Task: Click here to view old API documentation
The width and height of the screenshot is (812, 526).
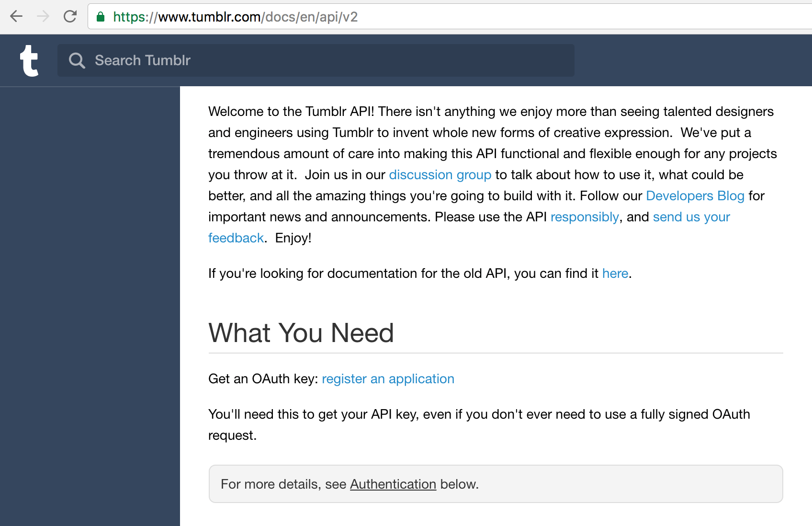Action: 615,273
